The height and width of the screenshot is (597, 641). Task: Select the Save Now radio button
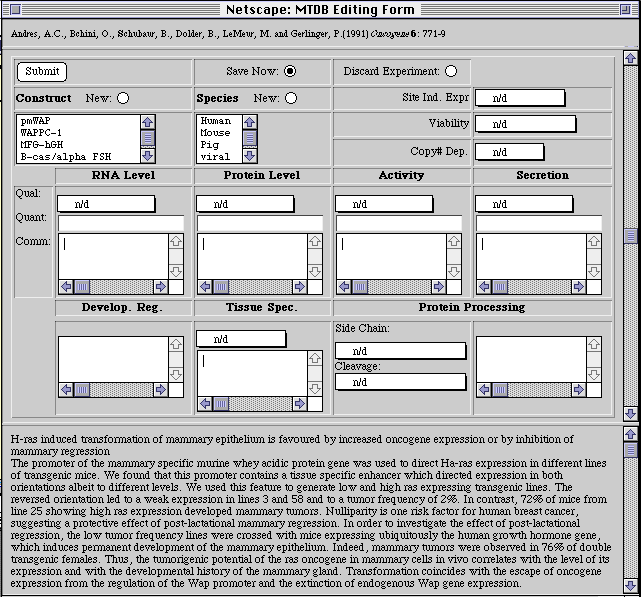[290, 71]
